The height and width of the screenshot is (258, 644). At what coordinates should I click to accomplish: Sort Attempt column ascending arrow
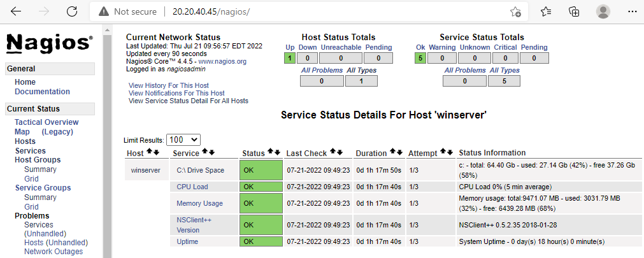point(443,152)
